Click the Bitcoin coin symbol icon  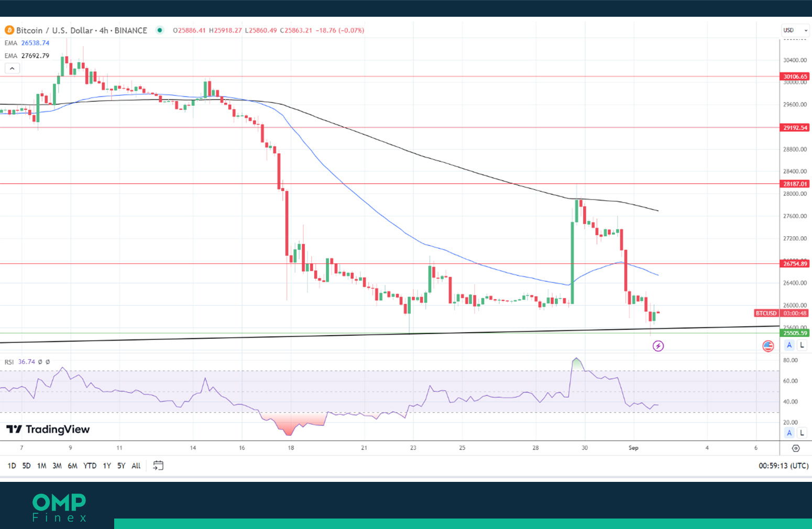point(9,30)
